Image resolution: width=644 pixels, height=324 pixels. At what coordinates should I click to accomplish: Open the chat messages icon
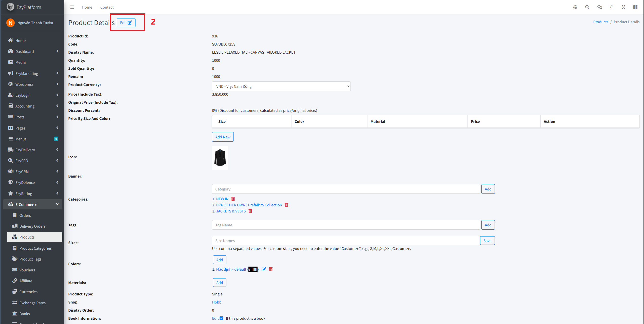599,7
